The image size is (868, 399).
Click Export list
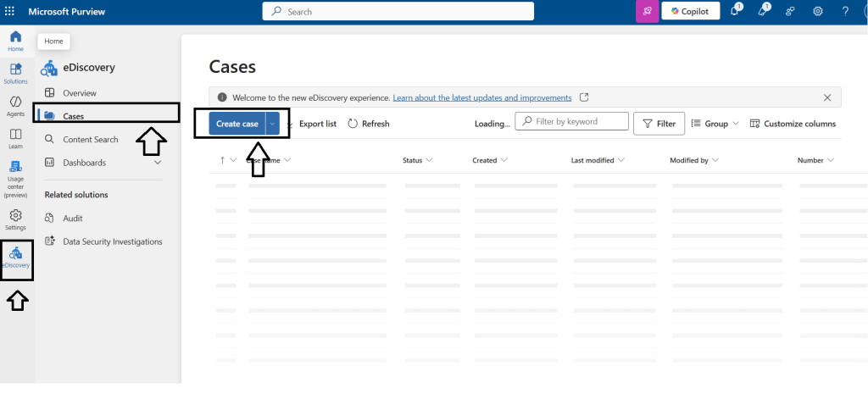coord(318,124)
